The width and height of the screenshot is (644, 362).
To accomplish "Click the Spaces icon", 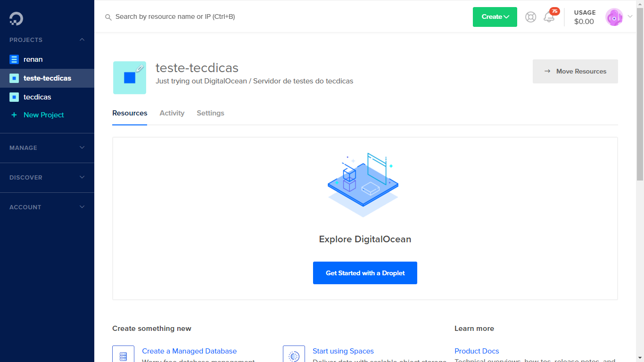I will click(294, 354).
